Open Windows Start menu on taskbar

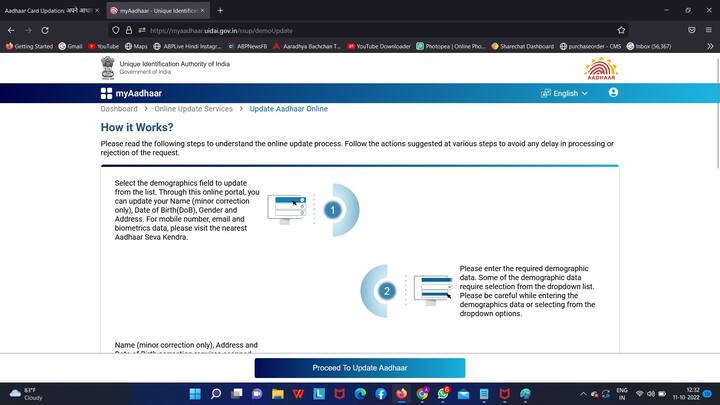(x=194, y=393)
